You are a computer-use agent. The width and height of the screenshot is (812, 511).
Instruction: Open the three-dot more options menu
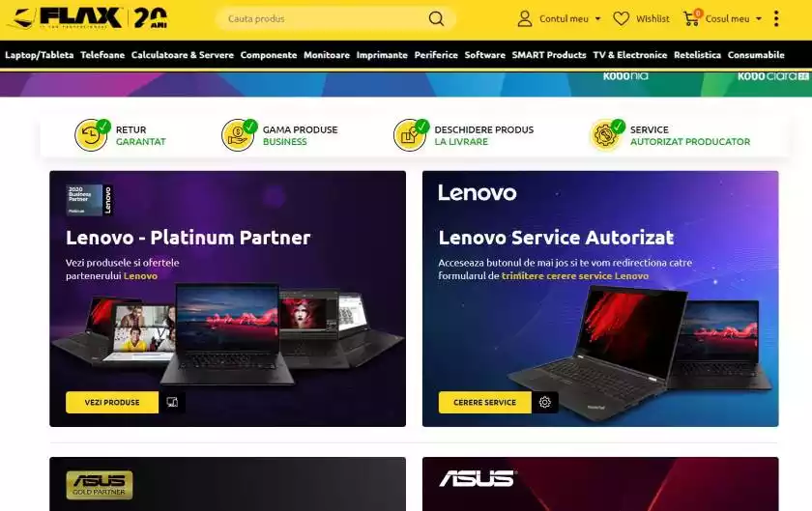tap(775, 18)
